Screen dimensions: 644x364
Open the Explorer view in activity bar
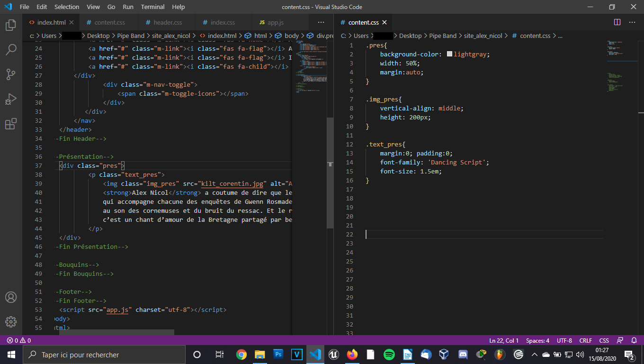pos(11,25)
